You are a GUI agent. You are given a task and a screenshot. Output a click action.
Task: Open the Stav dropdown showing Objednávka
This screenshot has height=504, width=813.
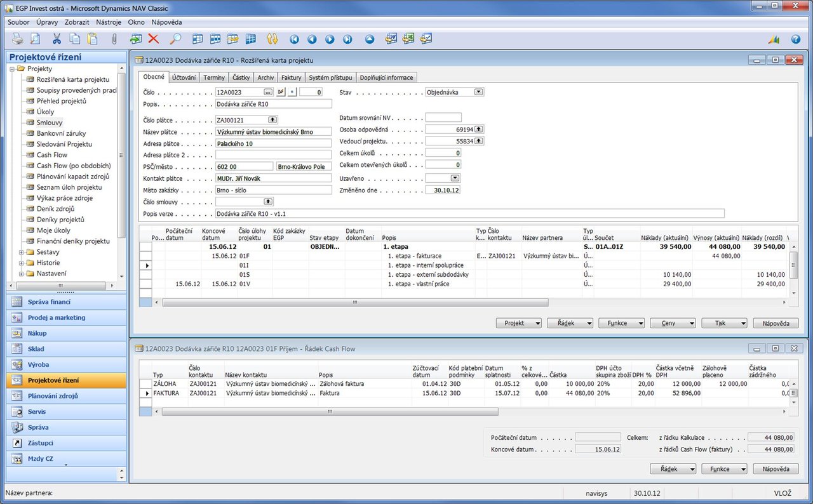pos(479,92)
